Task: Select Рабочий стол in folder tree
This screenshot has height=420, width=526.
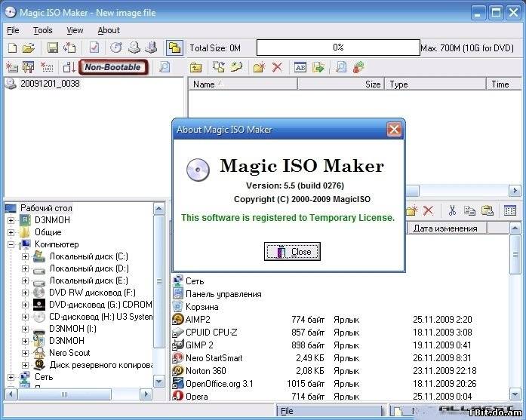Action: coord(46,208)
